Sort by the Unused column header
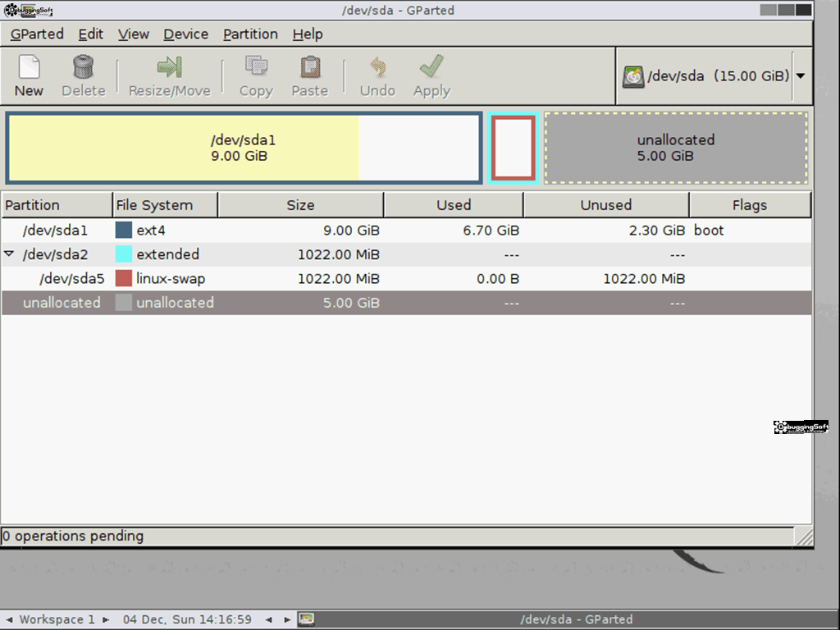 click(606, 205)
